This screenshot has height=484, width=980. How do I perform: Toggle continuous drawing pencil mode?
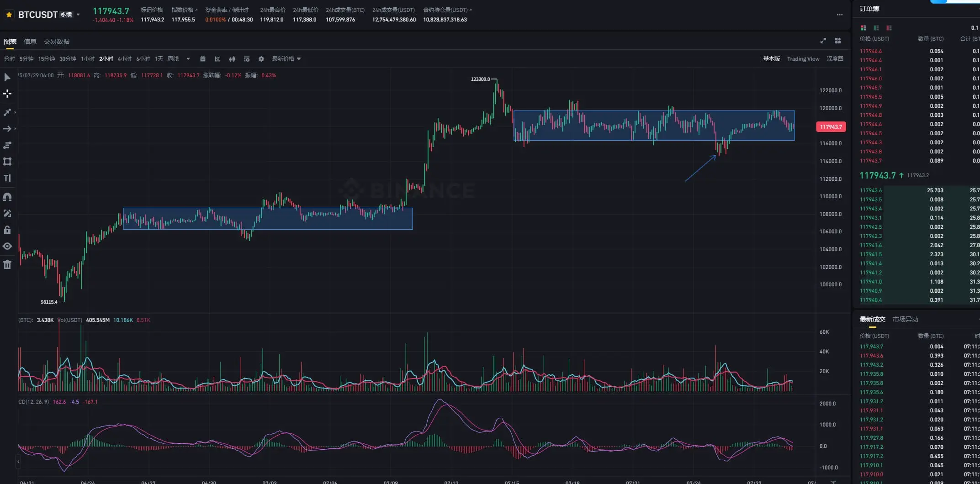tap(7, 213)
